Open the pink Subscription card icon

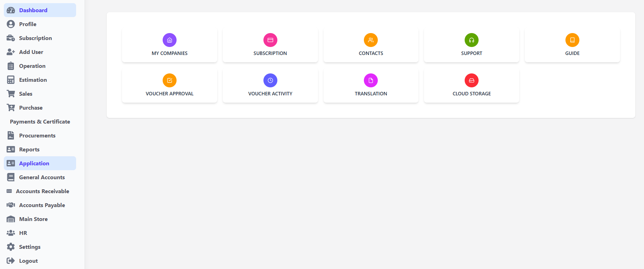(270, 40)
